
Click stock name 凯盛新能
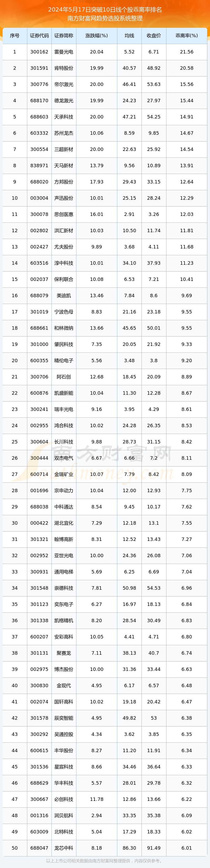pos(64,393)
